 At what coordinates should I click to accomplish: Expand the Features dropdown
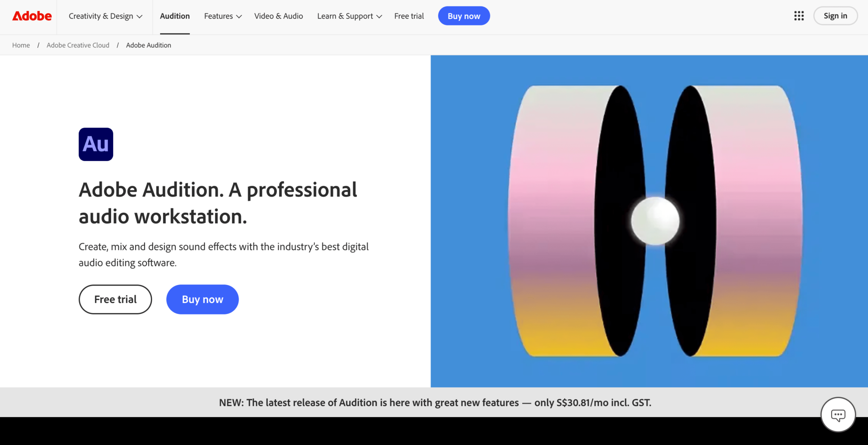pos(223,16)
